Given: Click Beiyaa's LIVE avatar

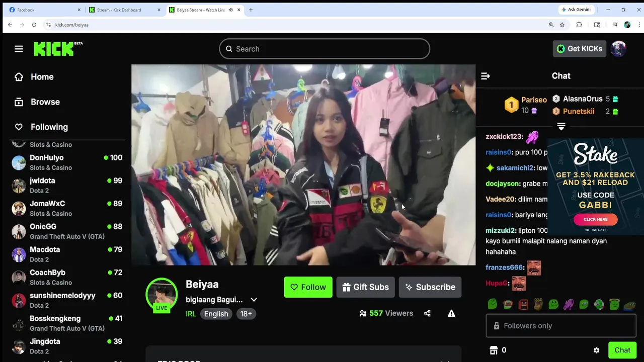Looking at the screenshot, I should pos(162,295).
